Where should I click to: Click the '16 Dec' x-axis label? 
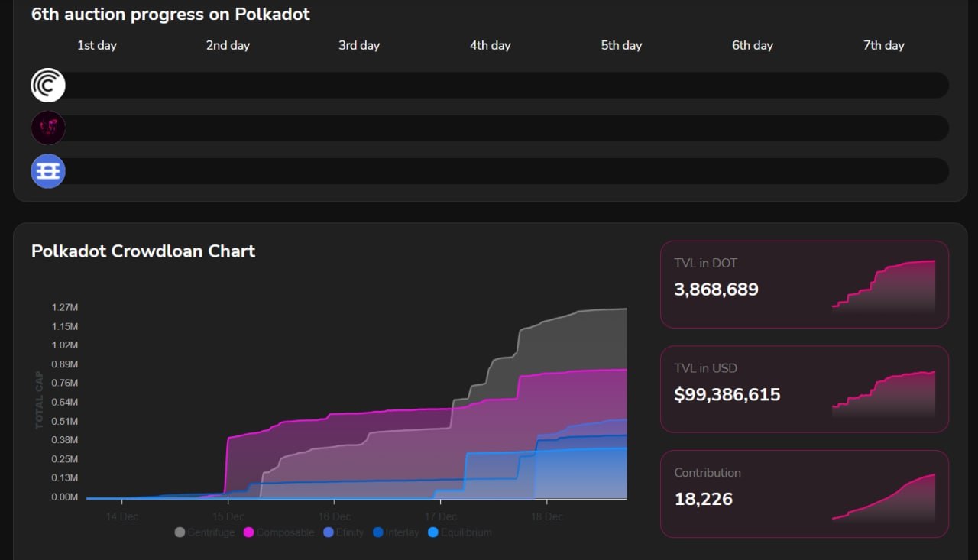(x=335, y=516)
